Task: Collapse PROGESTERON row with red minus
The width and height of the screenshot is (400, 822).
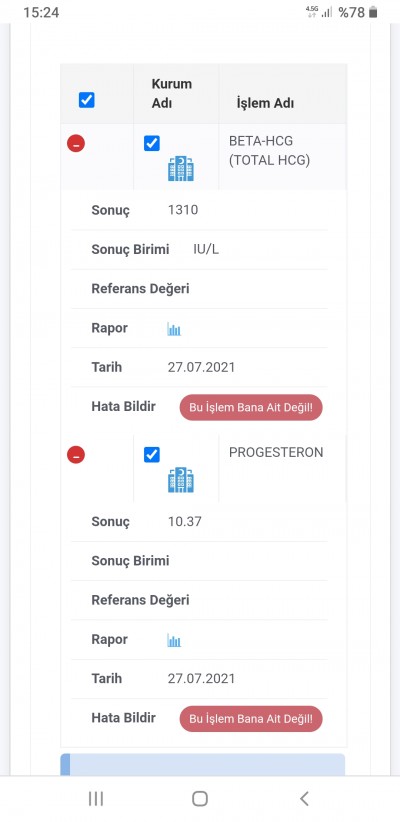Action: [76, 455]
